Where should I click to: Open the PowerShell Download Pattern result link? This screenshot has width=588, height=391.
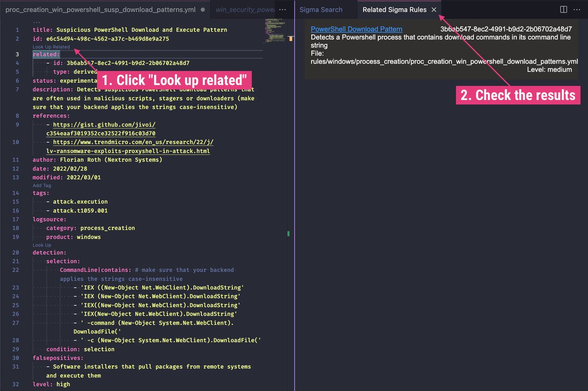click(x=356, y=29)
